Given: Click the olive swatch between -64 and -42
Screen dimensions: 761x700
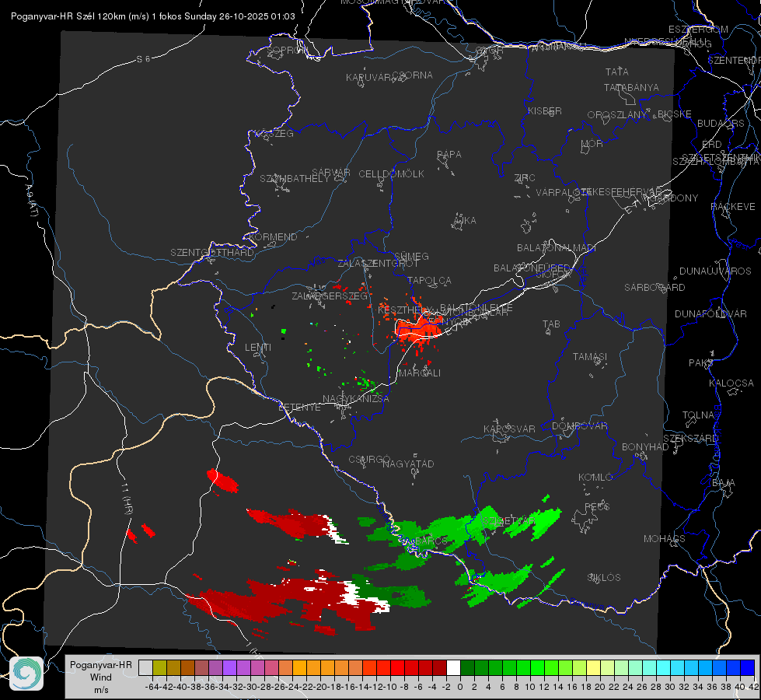Looking at the screenshot, I should (x=159, y=667).
